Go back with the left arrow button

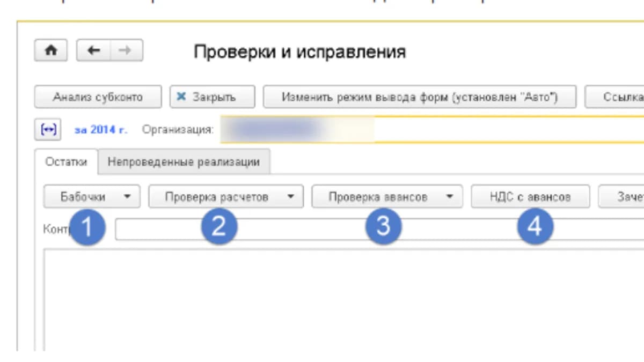pos(94,50)
